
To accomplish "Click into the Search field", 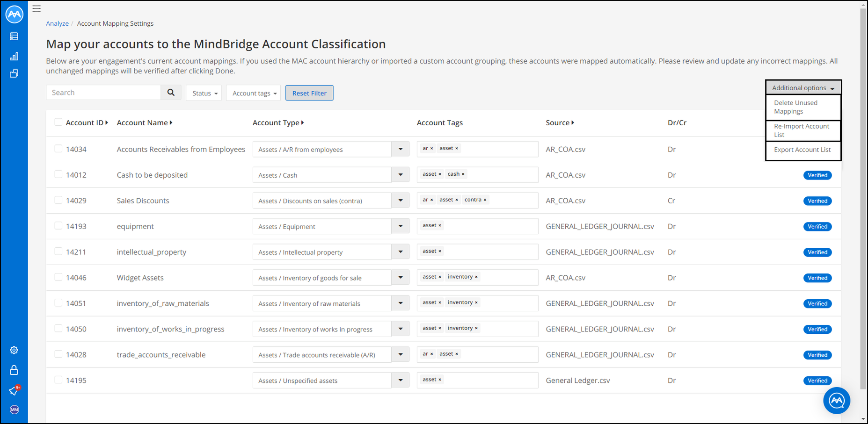I will (x=103, y=93).
